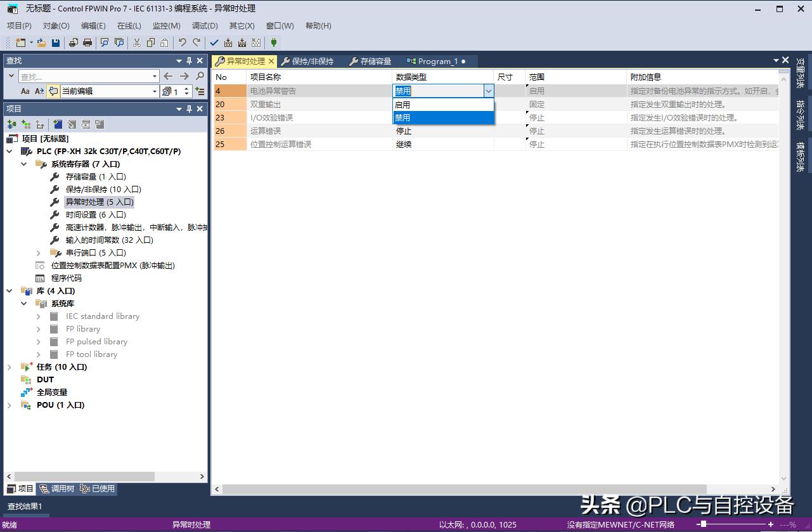This screenshot has height=532, width=812.
Task: Open the Program_1 editor tab
Action: point(437,61)
